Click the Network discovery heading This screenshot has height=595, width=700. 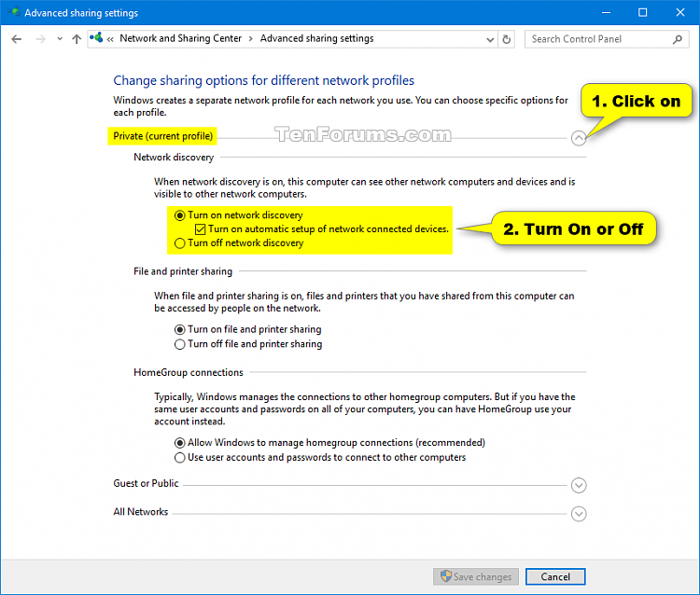[174, 158]
